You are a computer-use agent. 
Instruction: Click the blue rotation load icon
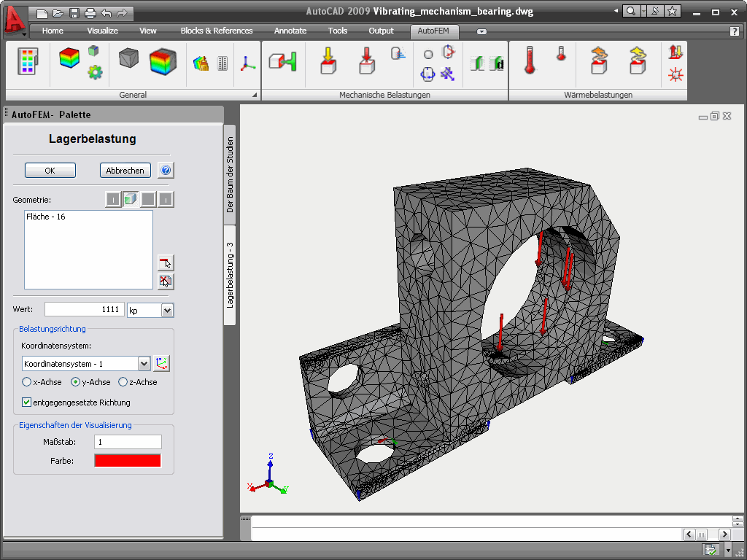[x=427, y=74]
